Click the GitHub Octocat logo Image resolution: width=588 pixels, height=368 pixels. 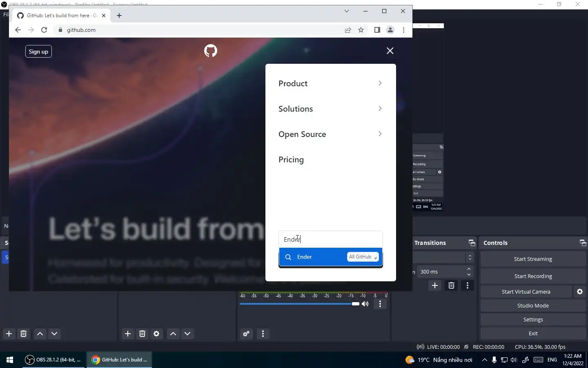pyautogui.click(x=211, y=51)
